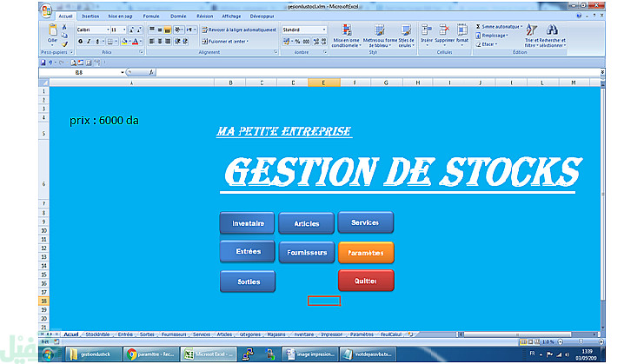
Task: Open the Mise en page tab
Action: point(120,17)
